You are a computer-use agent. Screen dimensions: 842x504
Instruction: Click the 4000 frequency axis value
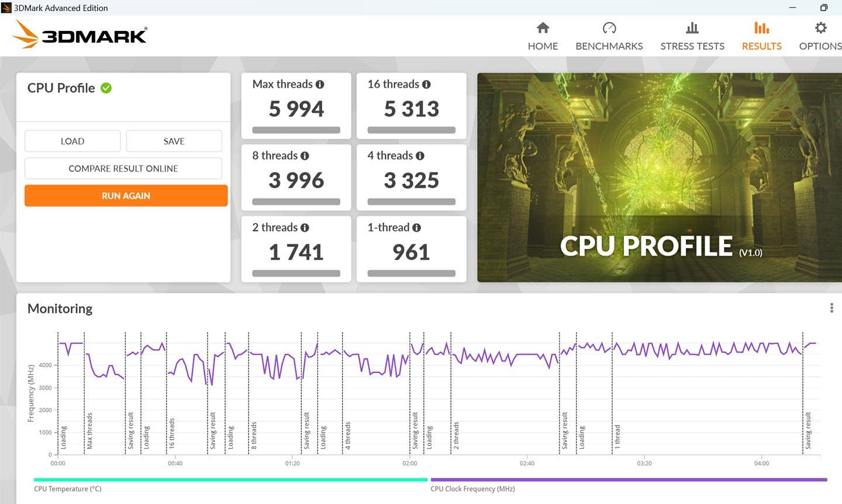(x=45, y=365)
